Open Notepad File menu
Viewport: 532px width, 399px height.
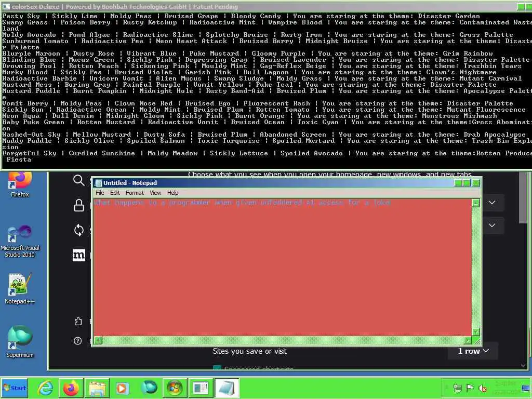tap(100, 193)
